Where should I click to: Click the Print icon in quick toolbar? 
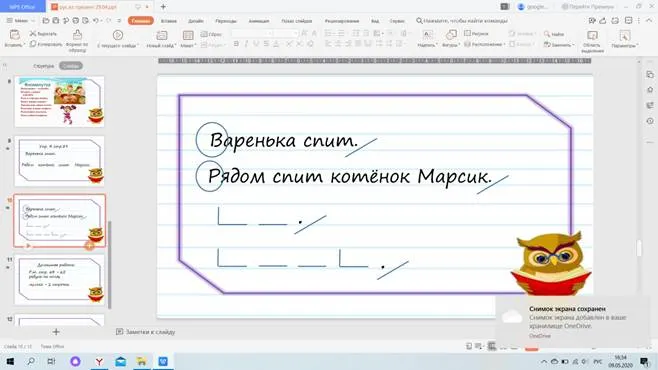(x=76, y=21)
